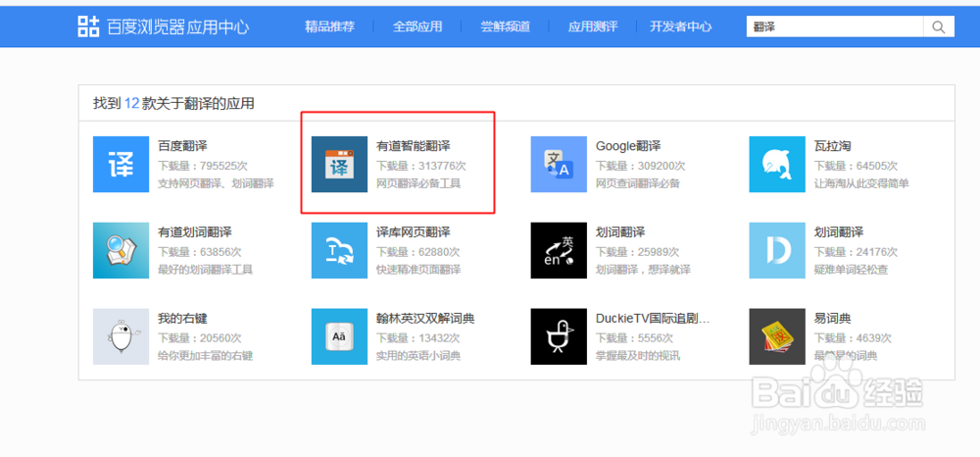Click the description 最好的划词翻译工具
Viewport: 980px width, 457px height.
click(205, 270)
